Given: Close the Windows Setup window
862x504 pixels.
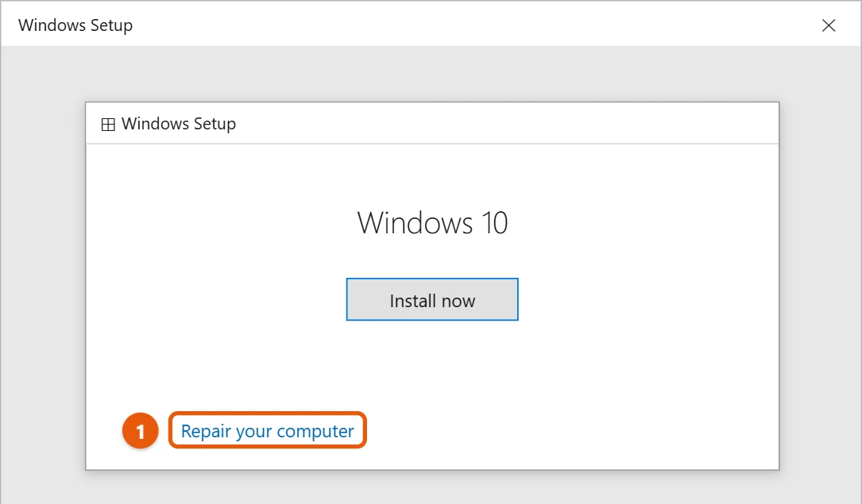Looking at the screenshot, I should pos(829,25).
